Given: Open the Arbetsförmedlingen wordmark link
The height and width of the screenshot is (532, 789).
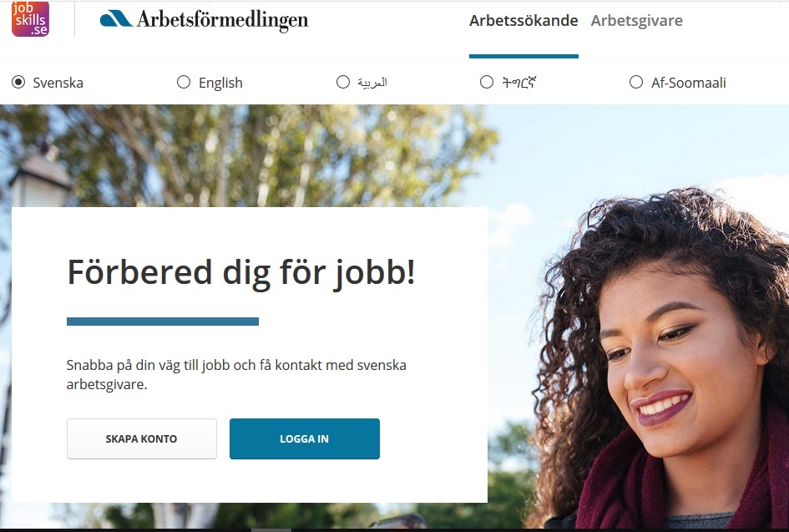Looking at the screenshot, I should (x=222, y=20).
